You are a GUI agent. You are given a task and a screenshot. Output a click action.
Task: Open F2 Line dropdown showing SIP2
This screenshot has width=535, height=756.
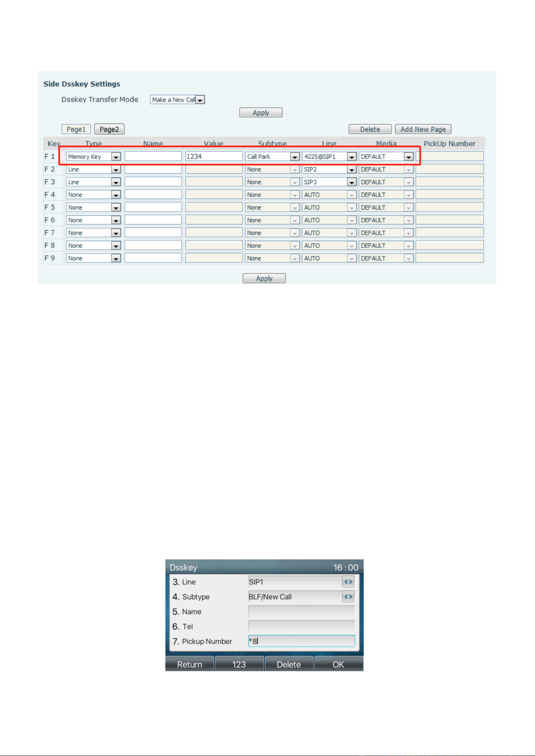coord(329,169)
